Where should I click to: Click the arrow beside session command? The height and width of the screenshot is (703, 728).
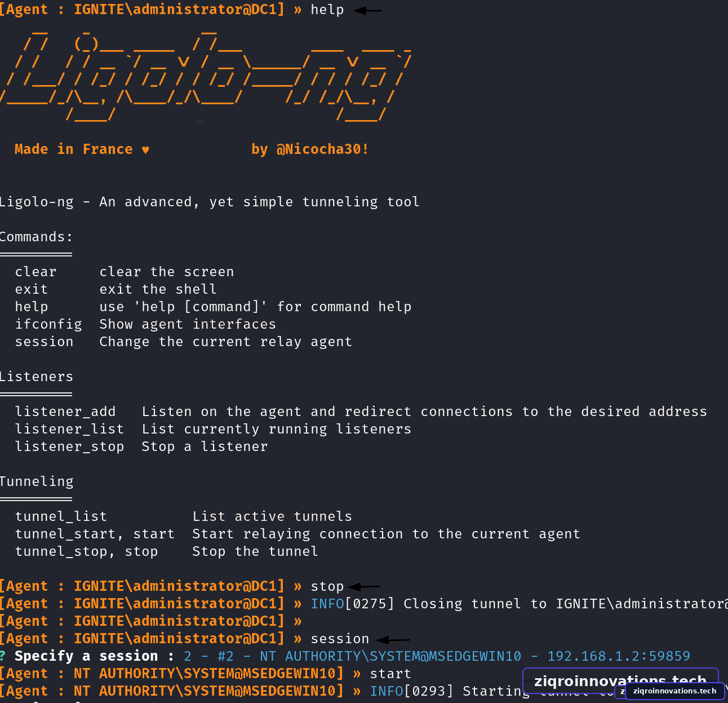click(x=393, y=639)
